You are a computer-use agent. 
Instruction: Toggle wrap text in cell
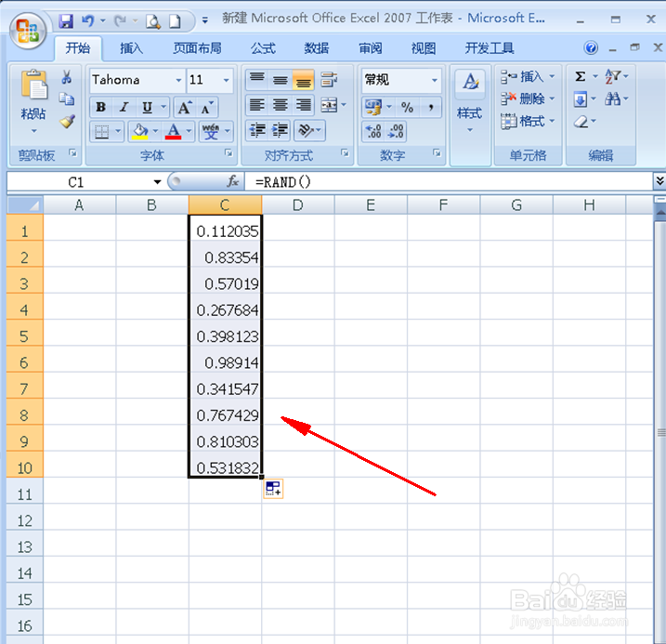point(329,79)
